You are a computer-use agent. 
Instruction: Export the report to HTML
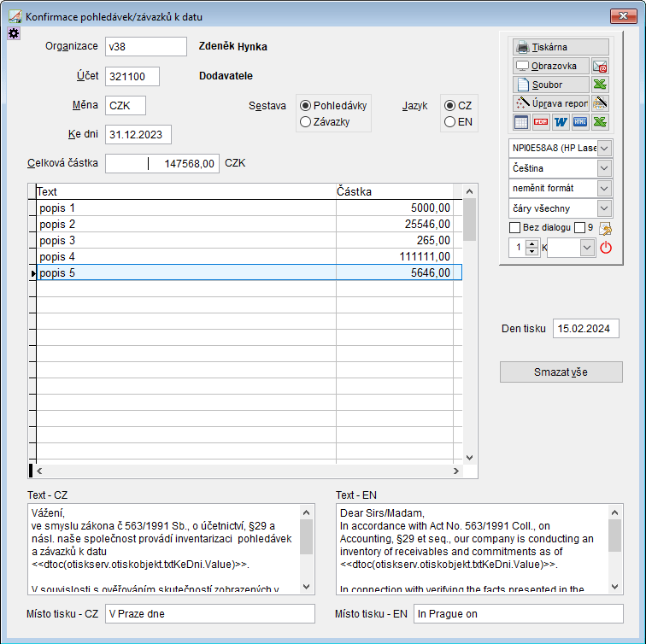tap(580, 122)
